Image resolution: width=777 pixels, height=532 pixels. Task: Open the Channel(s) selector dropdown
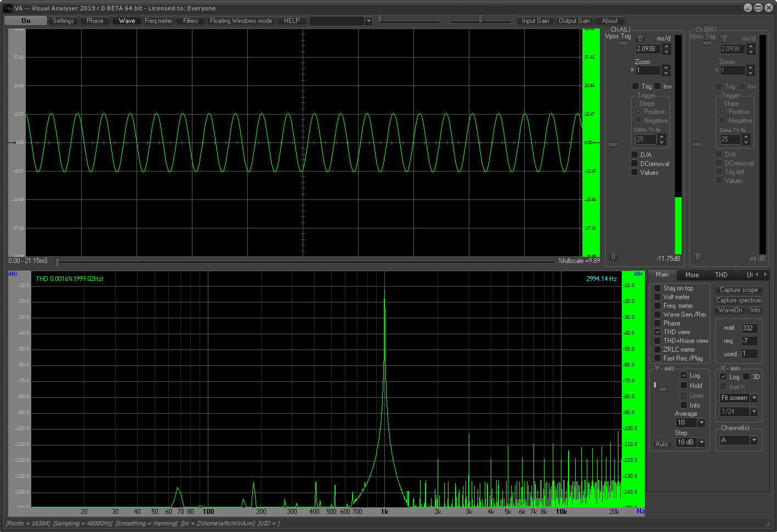click(x=754, y=440)
